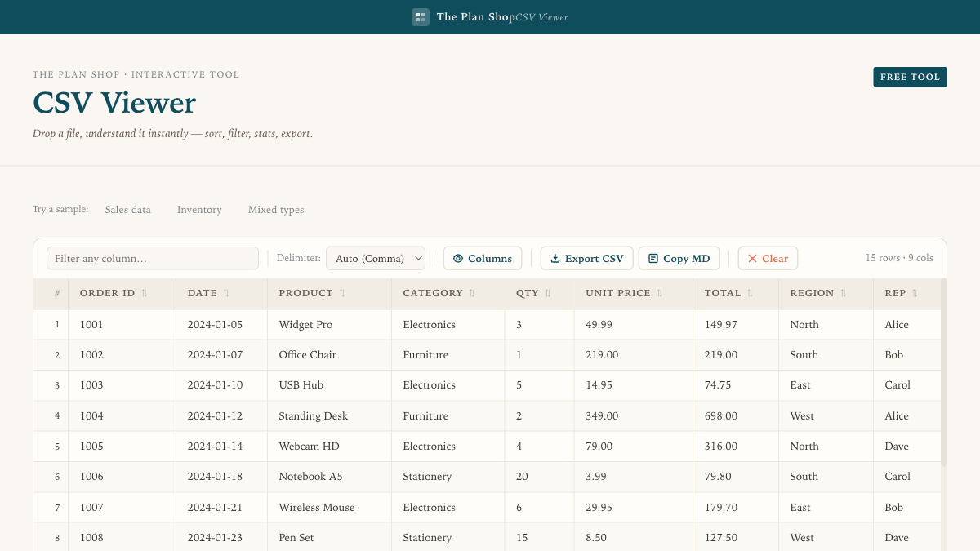Click date 2024-01-18 cell
Screen dimensions: 980x551
click(x=221, y=477)
